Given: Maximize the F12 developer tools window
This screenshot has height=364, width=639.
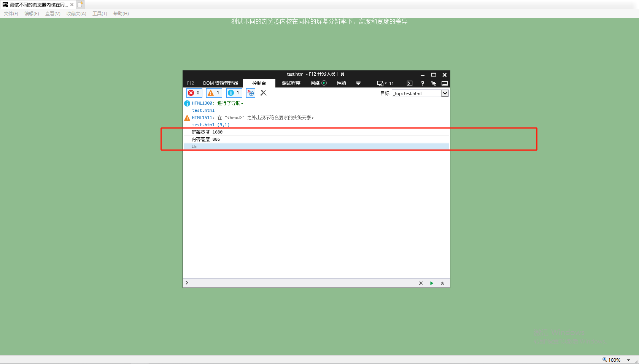Looking at the screenshot, I should point(434,75).
